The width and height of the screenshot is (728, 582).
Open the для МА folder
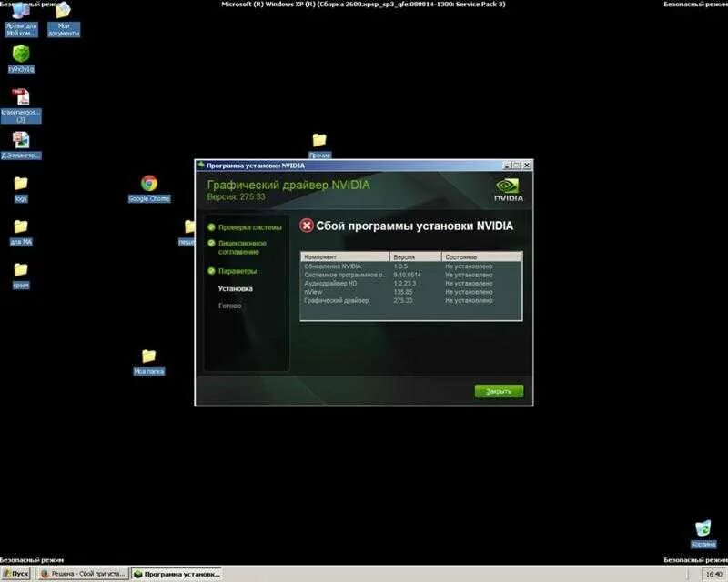pyautogui.click(x=21, y=233)
